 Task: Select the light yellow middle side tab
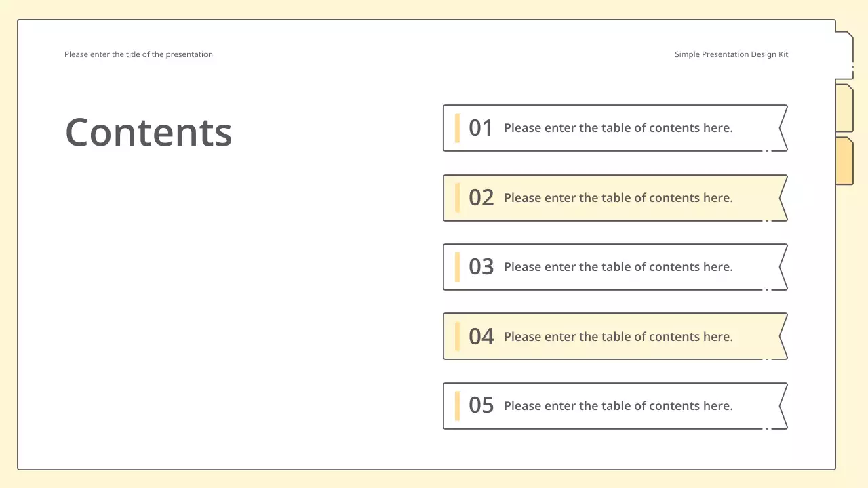pyautogui.click(x=844, y=108)
